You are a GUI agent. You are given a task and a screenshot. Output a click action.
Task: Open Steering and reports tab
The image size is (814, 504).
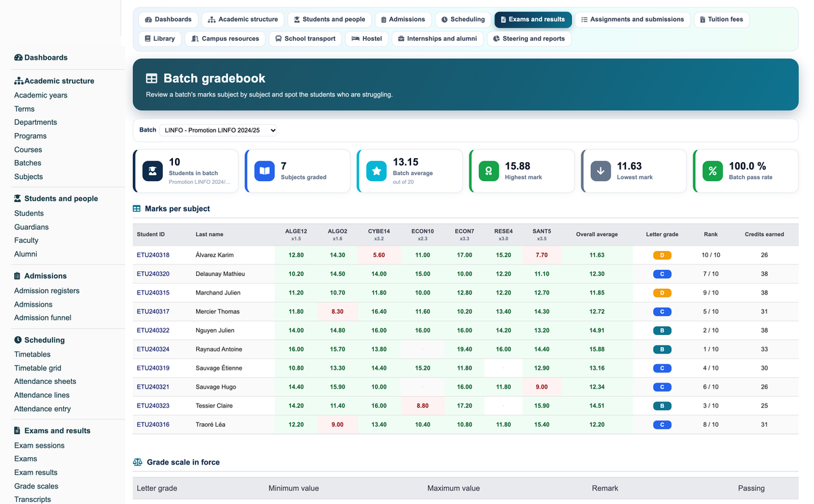(x=529, y=39)
